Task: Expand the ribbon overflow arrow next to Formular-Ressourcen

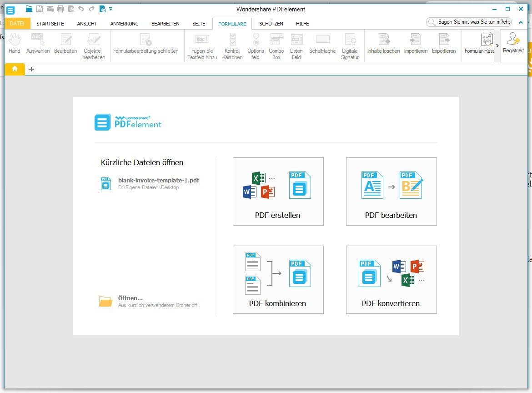Action: click(x=497, y=45)
